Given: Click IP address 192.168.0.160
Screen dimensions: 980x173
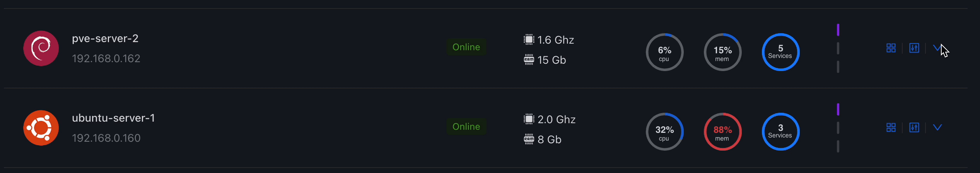Looking at the screenshot, I should point(106,138).
